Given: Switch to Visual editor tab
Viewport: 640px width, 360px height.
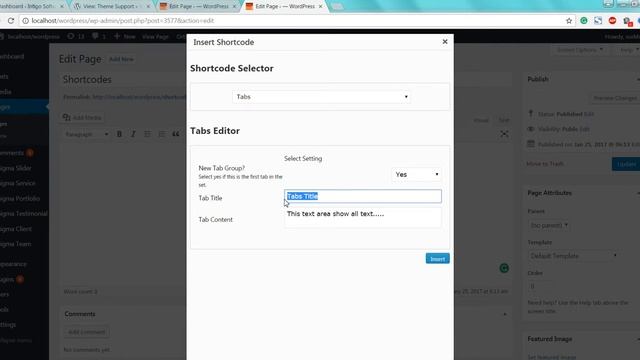Looking at the screenshot, I should point(481,120).
